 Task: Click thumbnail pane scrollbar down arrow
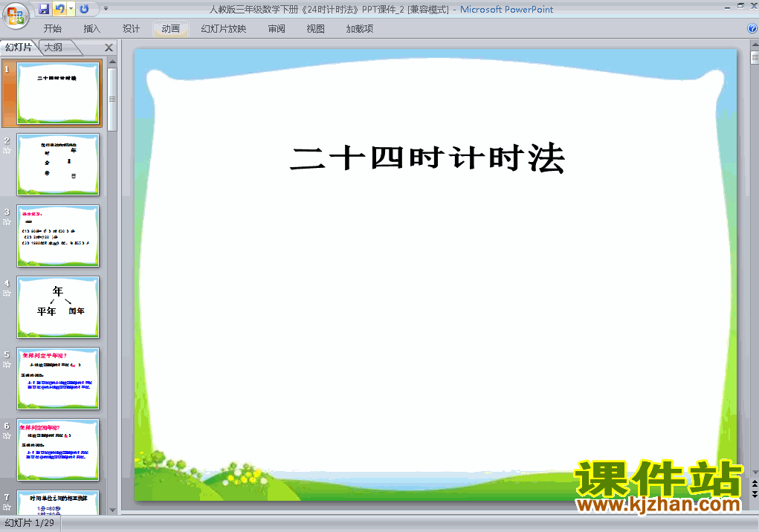tap(112, 510)
